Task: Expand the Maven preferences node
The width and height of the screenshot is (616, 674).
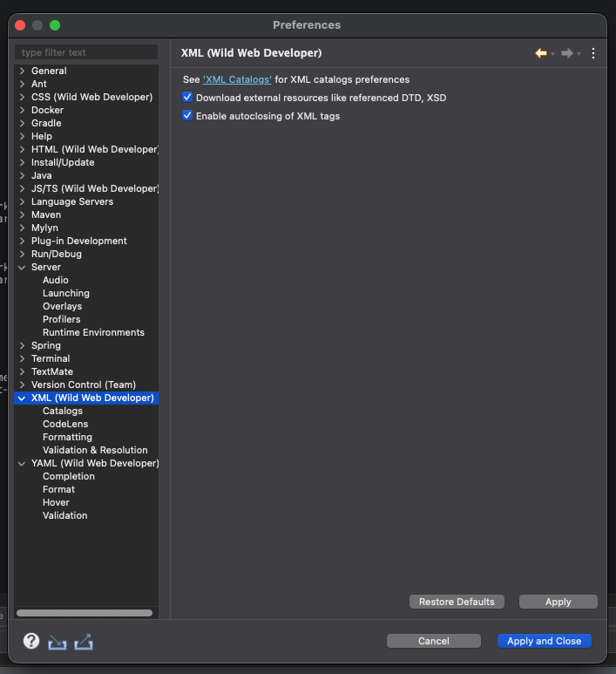Action: (22, 214)
